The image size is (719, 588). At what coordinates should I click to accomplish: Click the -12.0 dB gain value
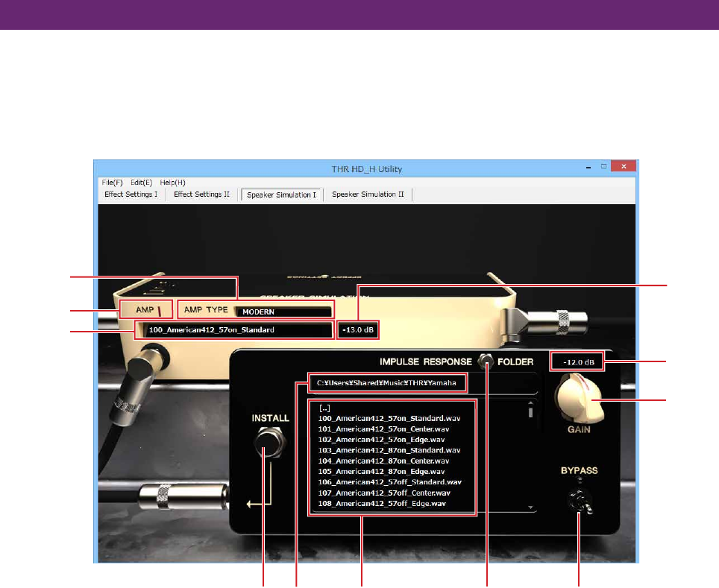578,362
